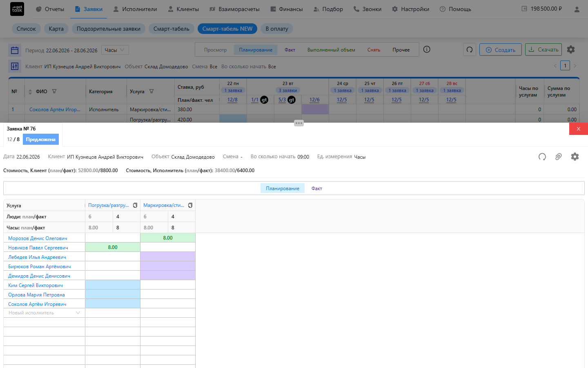
Task: Copy the Маркировка/сти... service column
Action: (190, 205)
